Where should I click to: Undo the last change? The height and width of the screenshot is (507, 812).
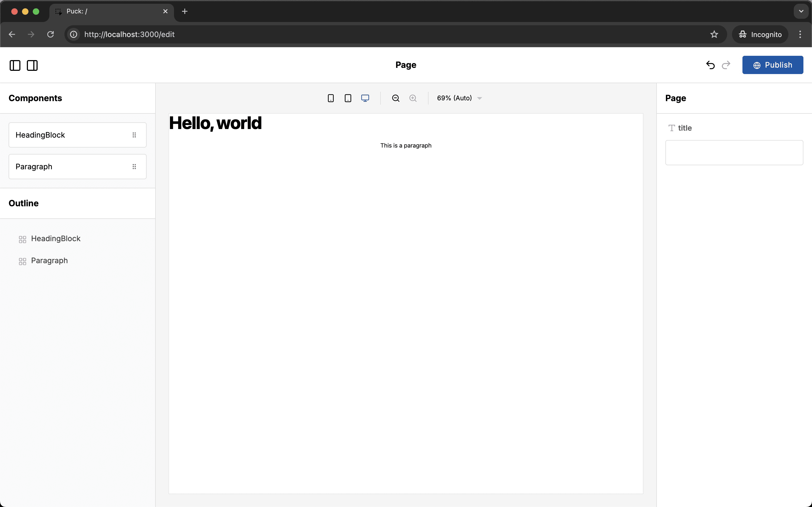[710, 65]
